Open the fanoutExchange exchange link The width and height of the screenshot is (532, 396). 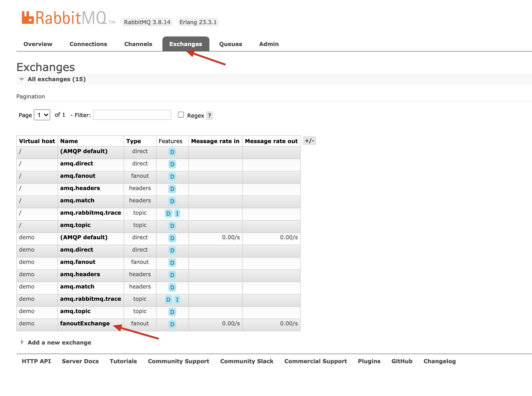[x=85, y=323]
